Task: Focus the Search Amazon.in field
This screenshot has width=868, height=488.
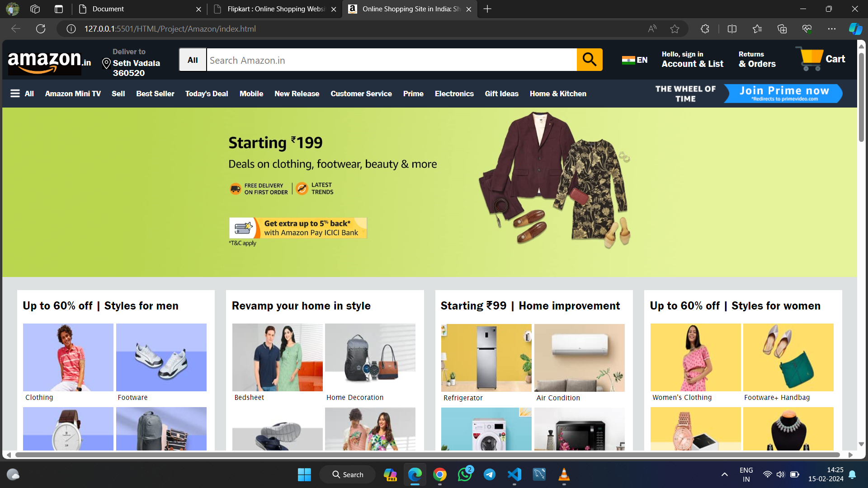Action: click(392, 60)
